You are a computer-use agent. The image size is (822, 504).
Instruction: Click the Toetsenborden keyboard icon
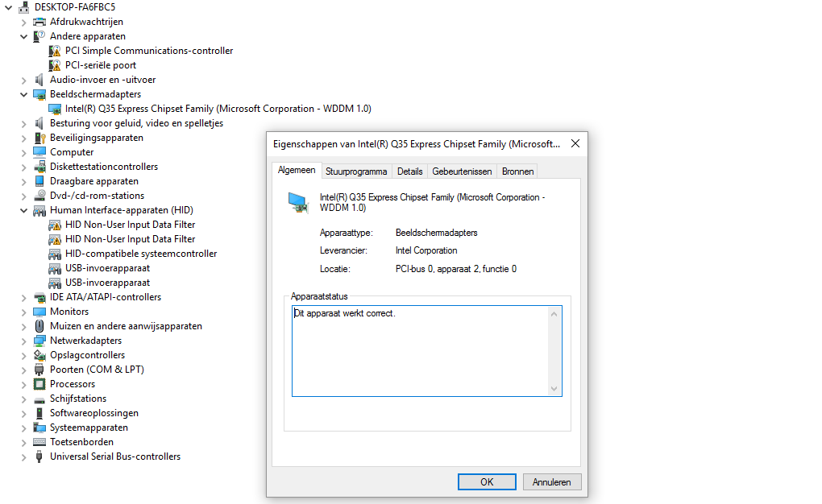click(39, 442)
